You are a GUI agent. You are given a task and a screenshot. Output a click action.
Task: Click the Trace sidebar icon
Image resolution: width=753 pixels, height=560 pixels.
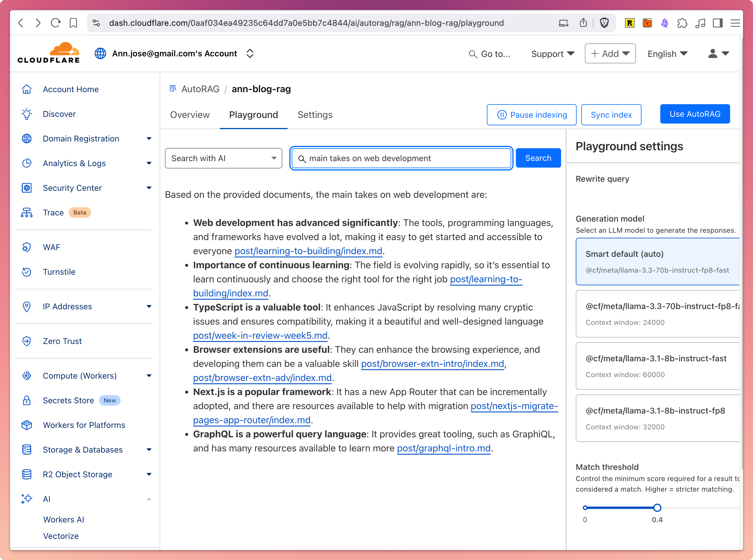tap(26, 212)
